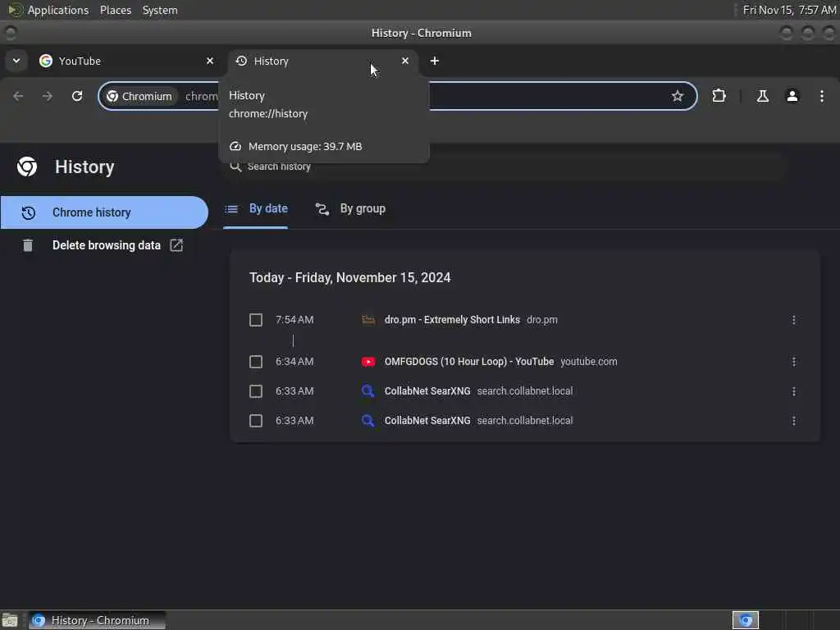Click the forward navigation arrow
This screenshot has width=840, height=630.
(x=48, y=96)
